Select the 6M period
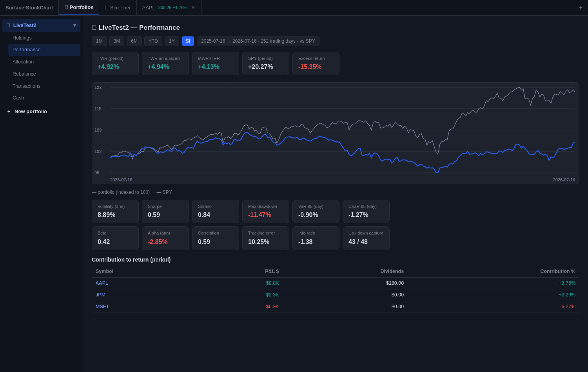This screenshot has height=372, width=588. click(134, 41)
